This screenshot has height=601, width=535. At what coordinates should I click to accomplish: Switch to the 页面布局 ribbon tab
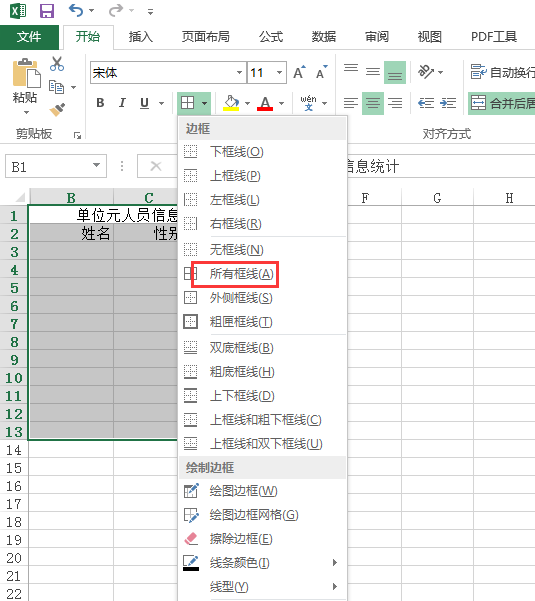click(206, 37)
